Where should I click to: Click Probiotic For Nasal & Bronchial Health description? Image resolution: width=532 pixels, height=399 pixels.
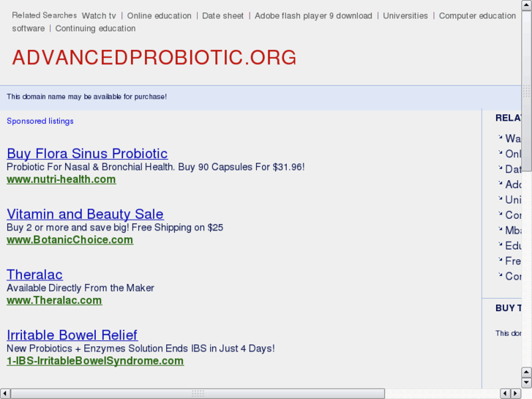156,167
